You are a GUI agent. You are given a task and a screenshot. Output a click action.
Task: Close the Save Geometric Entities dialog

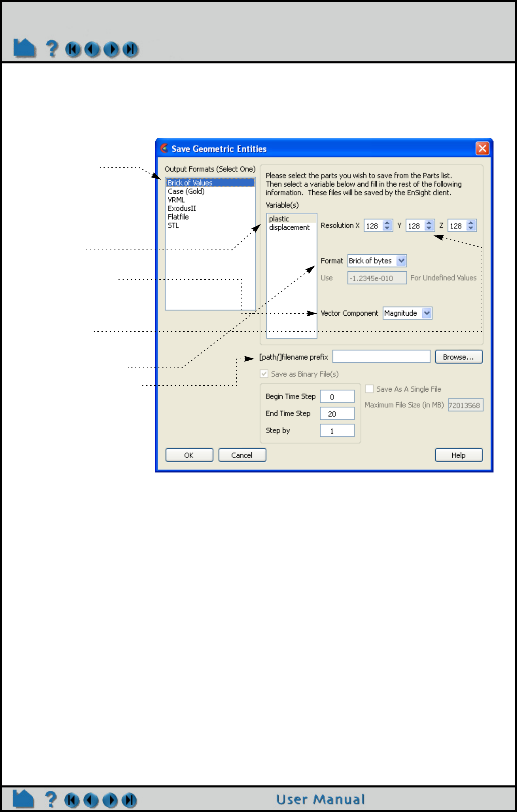click(x=482, y=148)
